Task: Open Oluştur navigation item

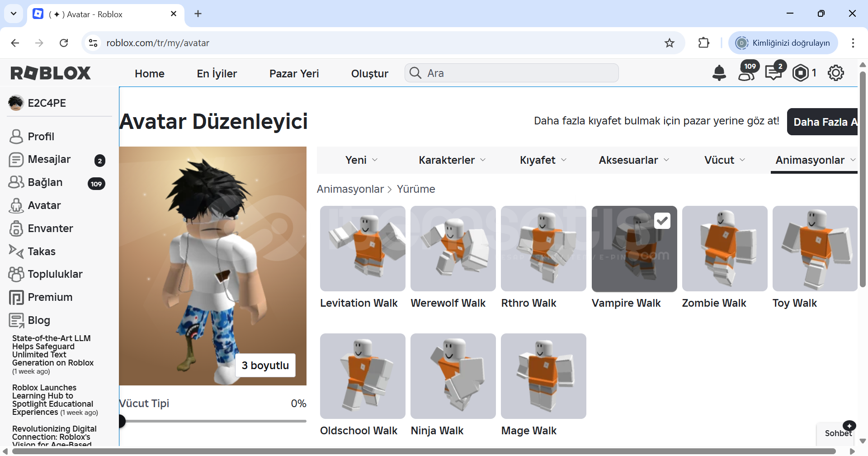Action: click(x=370, y=74)
